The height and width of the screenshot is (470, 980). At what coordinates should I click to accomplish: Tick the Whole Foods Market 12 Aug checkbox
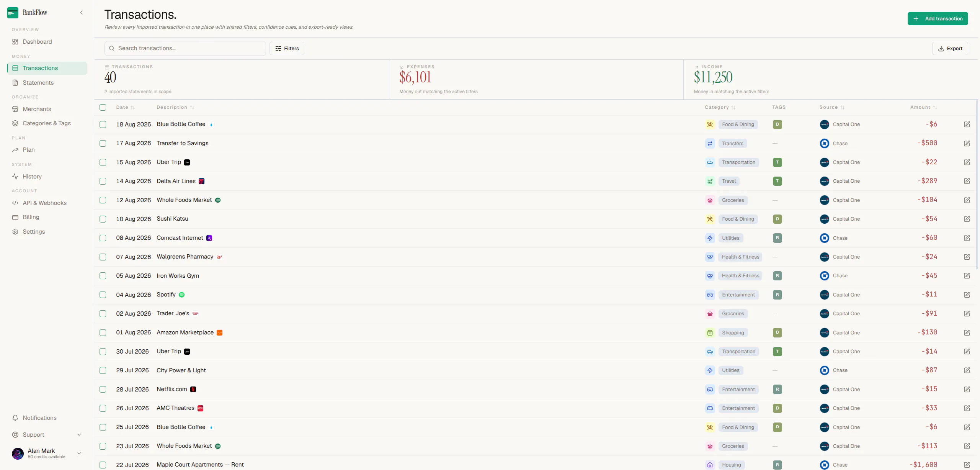pos(103,200)
